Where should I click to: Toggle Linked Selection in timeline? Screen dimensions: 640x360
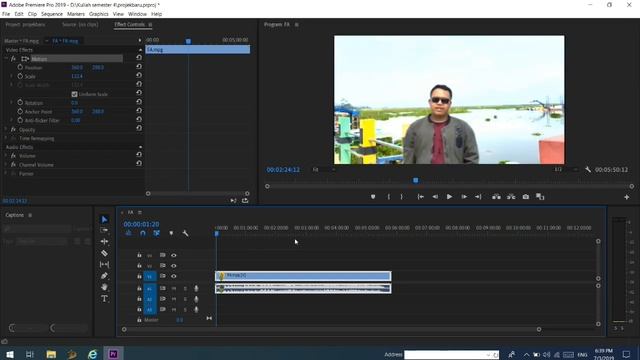tap(156, 233)
